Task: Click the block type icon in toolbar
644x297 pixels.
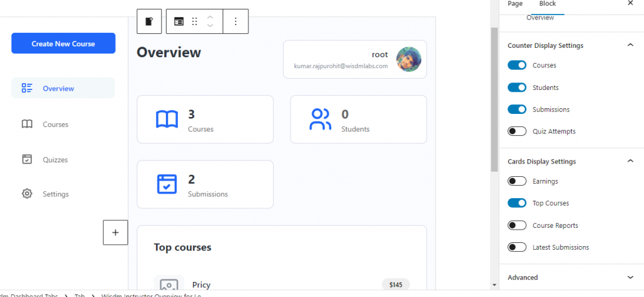Action: (179, 21)
